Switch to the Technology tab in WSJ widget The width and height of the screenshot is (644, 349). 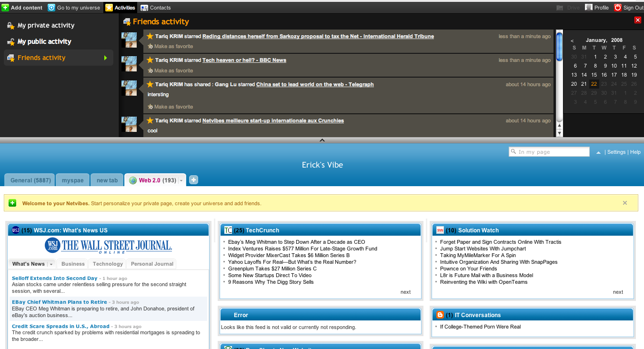(x=108, y=264)
